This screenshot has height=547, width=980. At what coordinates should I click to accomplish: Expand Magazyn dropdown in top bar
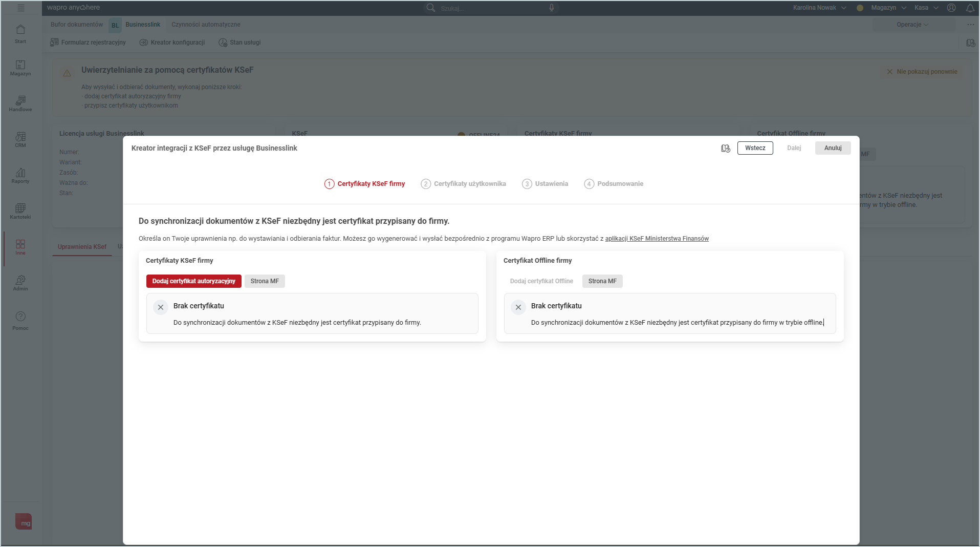[888, 8]
